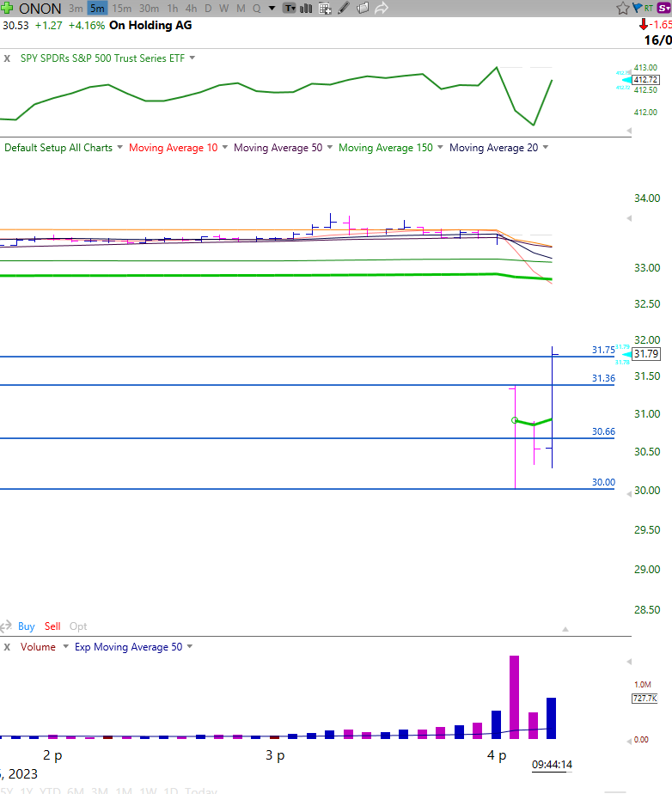The width and height of the screenshot is (672, 794).
Task: Click the 4 p time axis label
Action: (x=497, y=755)
